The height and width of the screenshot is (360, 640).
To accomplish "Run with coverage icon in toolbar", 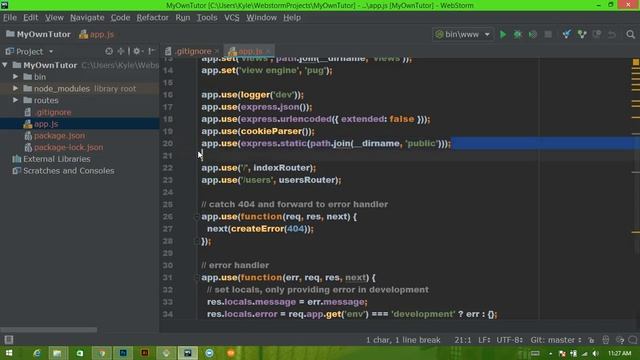I will coord(533,35).
